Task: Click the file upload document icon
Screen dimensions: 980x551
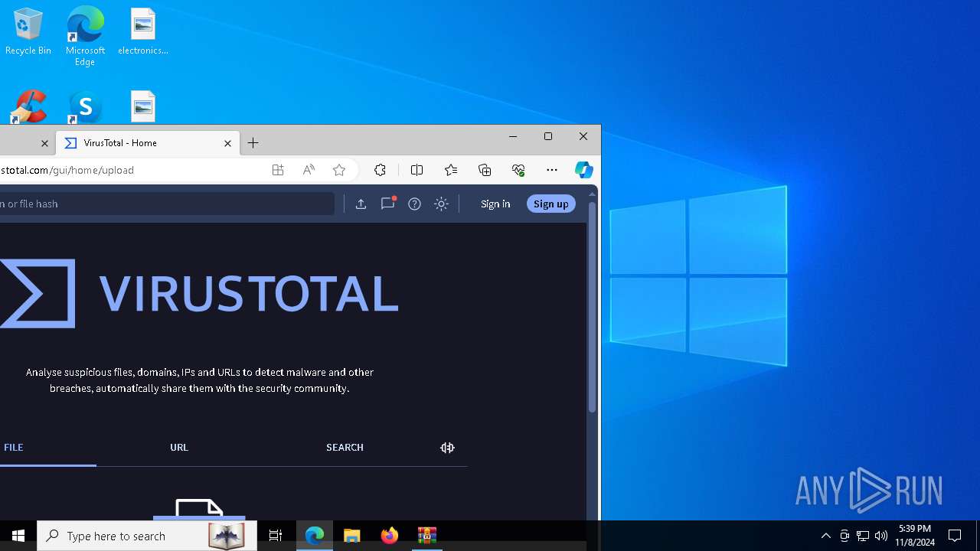Action: click(x=199, y=509)
